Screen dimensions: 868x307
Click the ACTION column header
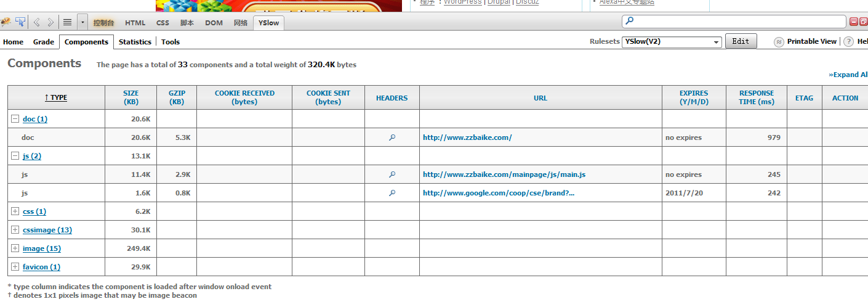[x=845, y=97]
